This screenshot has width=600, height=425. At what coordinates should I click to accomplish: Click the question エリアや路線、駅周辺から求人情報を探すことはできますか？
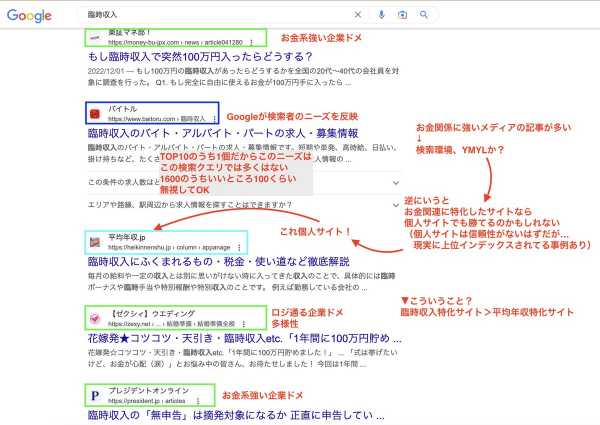(x=190, y=205)
